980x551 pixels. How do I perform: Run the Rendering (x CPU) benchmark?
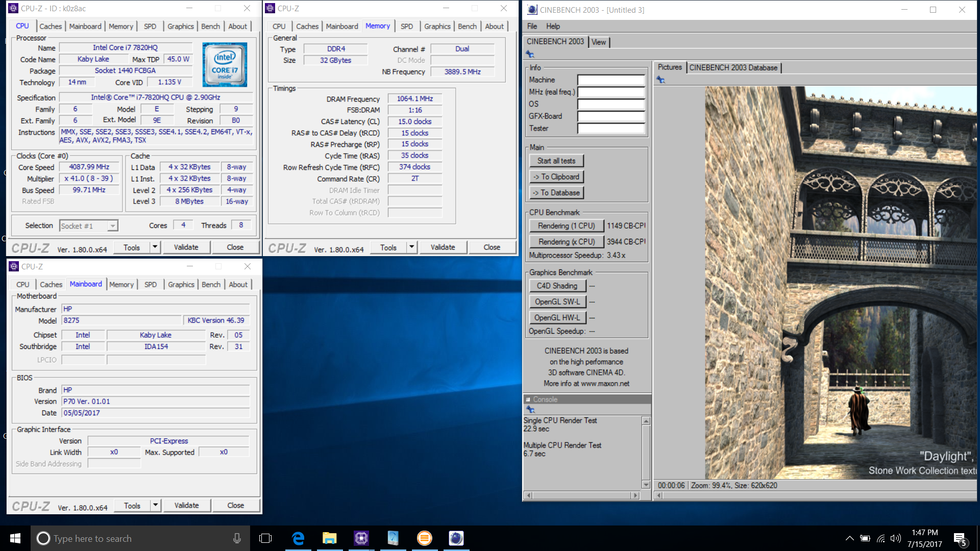567,241
